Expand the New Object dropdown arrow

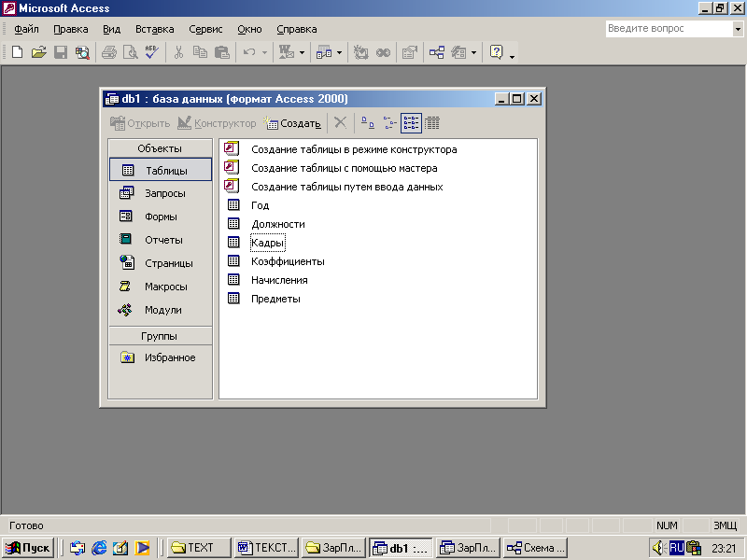pos(473,52)
